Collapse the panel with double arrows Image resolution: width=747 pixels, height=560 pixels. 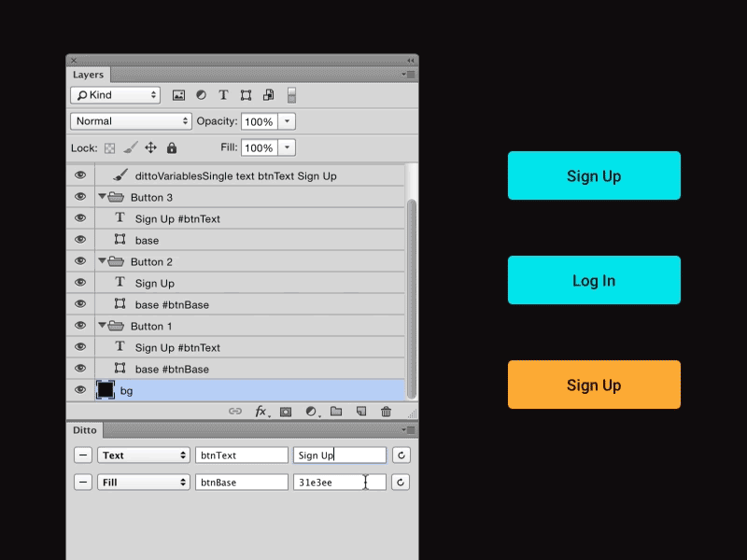[411, 61]
